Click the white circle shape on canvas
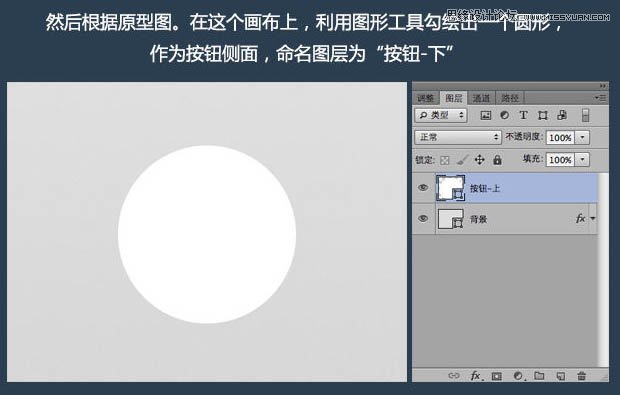620x395 pixels. click(207, 234)
